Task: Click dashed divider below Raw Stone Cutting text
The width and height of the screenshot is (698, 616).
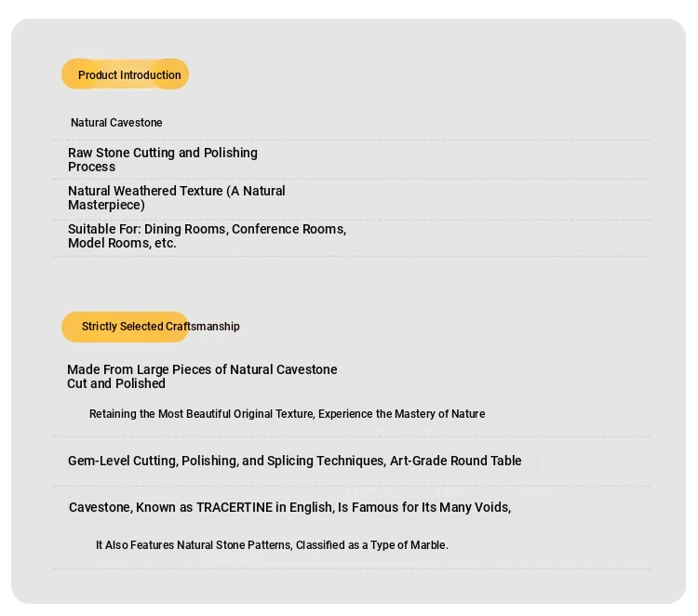Action: (x=351, y=179)
